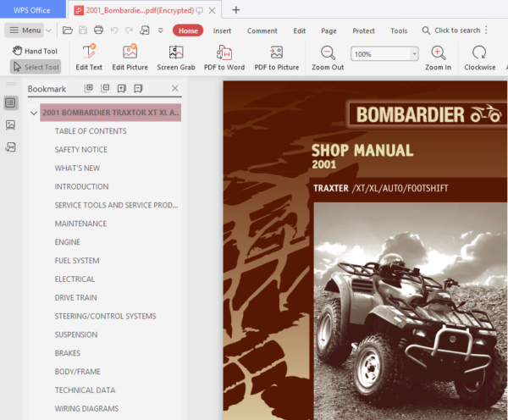Switch to the Home ribbon tab
This screenshot has width=508, height=420.
[x=188, y=30]
